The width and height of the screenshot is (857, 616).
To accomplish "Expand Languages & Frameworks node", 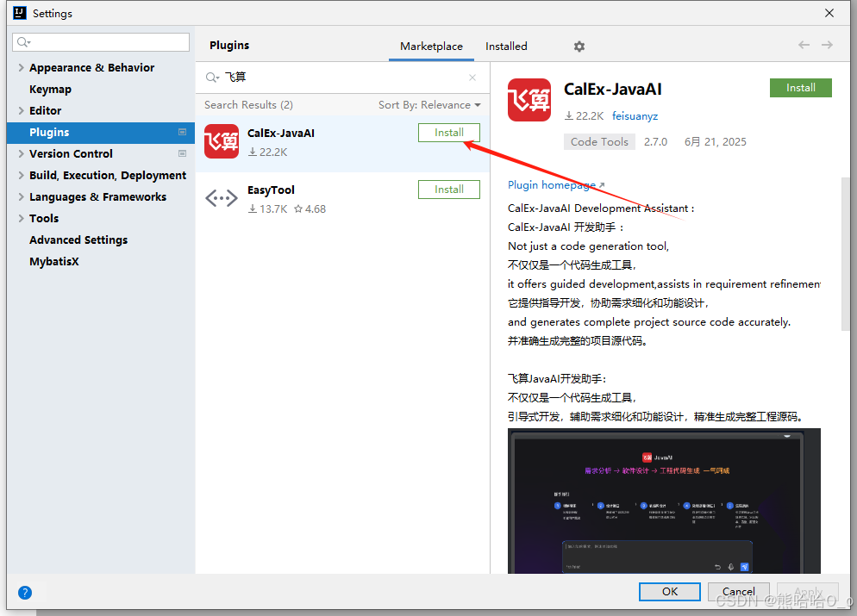I will [x=21, y=197].
